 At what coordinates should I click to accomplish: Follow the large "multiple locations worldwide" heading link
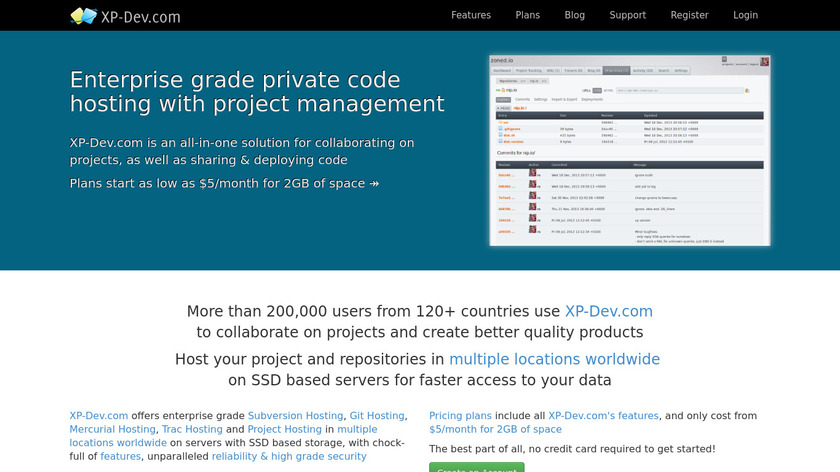coord(554,359)
